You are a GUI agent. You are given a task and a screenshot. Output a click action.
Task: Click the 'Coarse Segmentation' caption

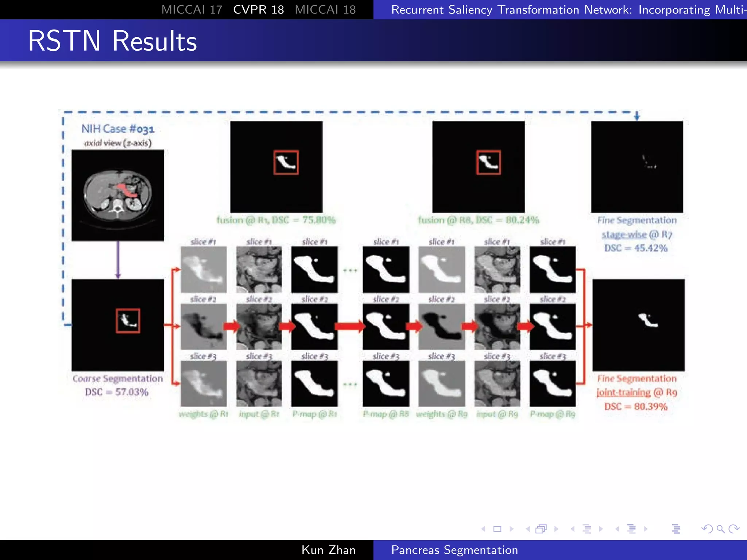(x=117, y=378)
